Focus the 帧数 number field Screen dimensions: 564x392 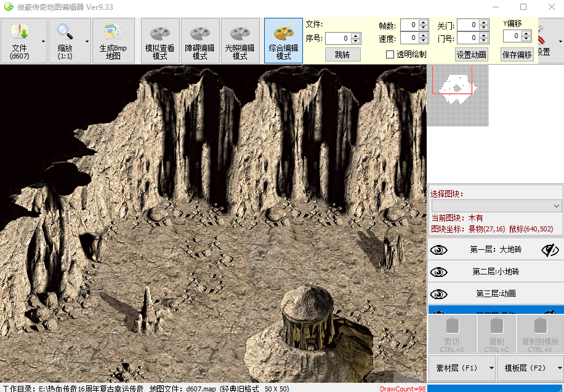pos(409,25)
